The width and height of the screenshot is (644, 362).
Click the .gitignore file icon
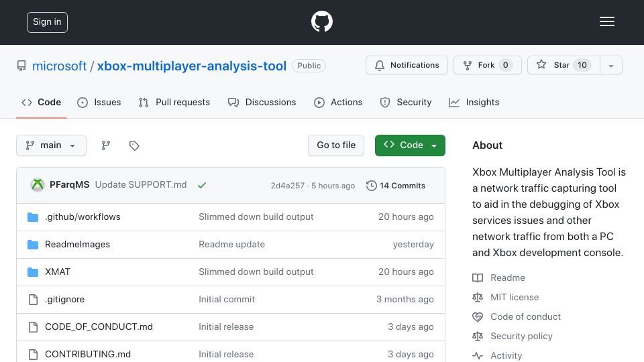click(x=34, y=300)
